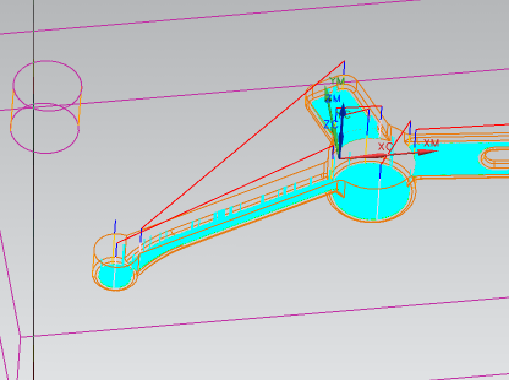Image resolution: width=512 pixels, height=384 pixels.
Task: Click the ZC axis label
Action: 331,125
